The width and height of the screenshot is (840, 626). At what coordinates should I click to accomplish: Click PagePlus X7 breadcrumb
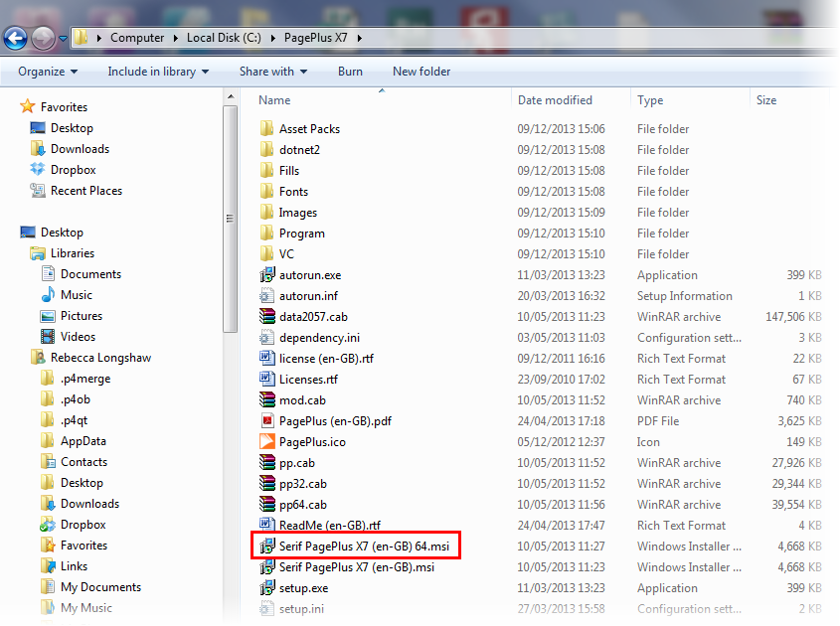click(x=315, y=38)
